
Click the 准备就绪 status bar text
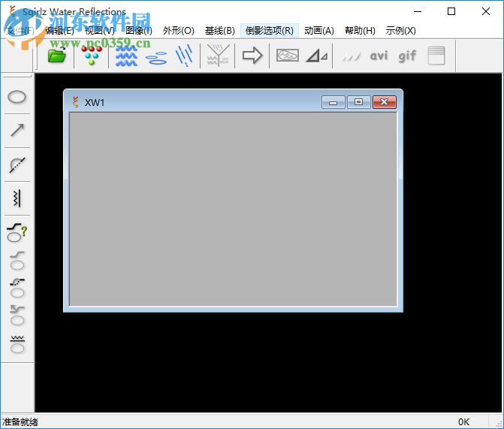tap(20, 421)
